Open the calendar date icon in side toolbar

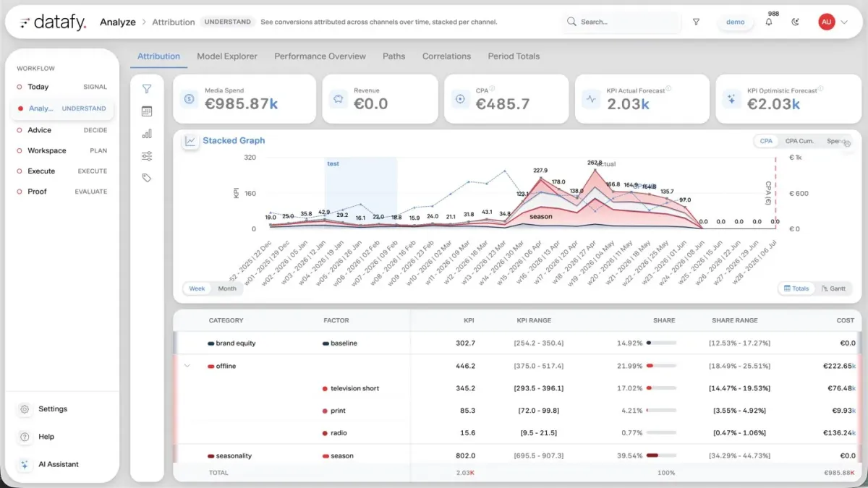coord(147,111)
